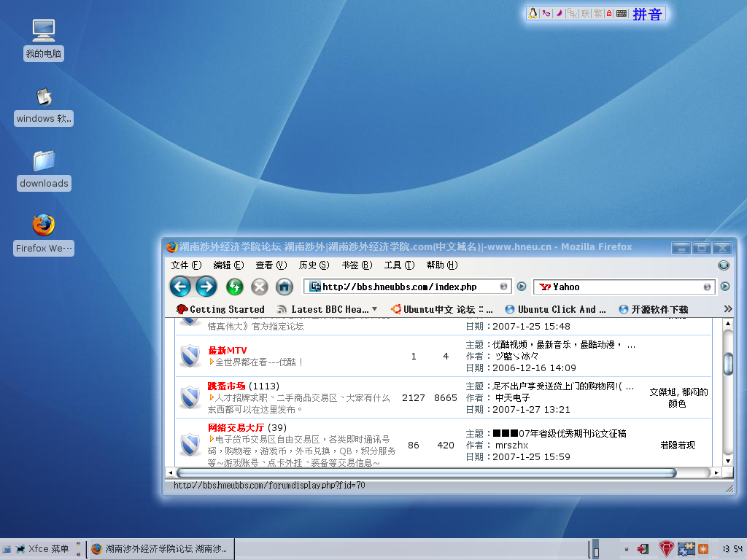Switch input method via 拼音 label

(647, 14)
